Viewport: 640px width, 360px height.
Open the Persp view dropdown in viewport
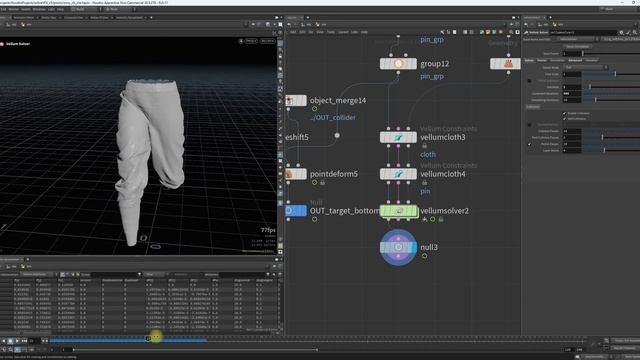pyautogui.click(x=251, y=41)
